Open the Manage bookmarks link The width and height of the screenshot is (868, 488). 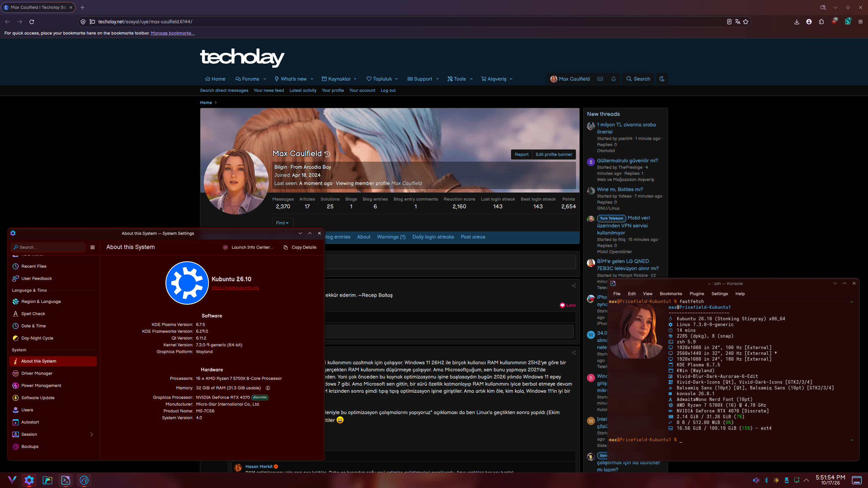pos(173,33)
